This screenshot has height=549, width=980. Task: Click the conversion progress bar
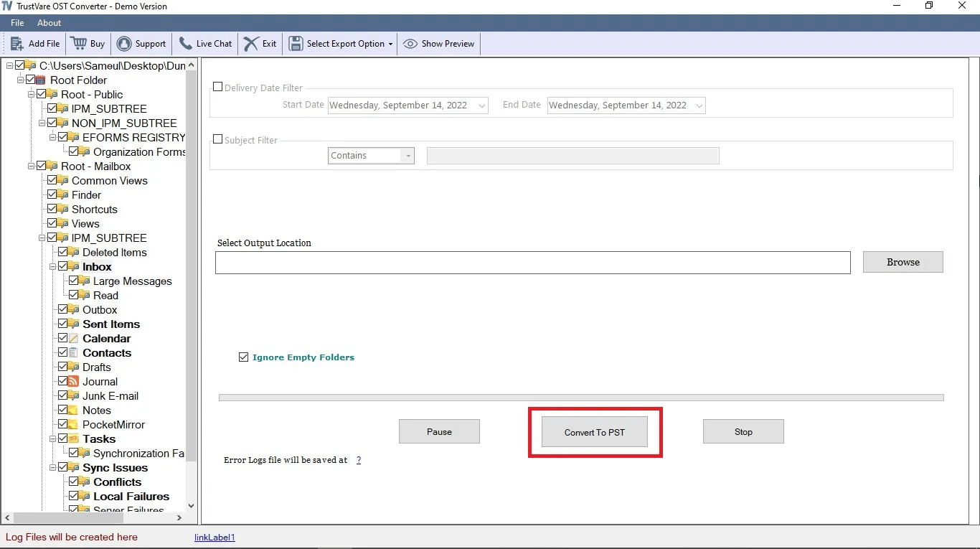[x=581, y=397]
